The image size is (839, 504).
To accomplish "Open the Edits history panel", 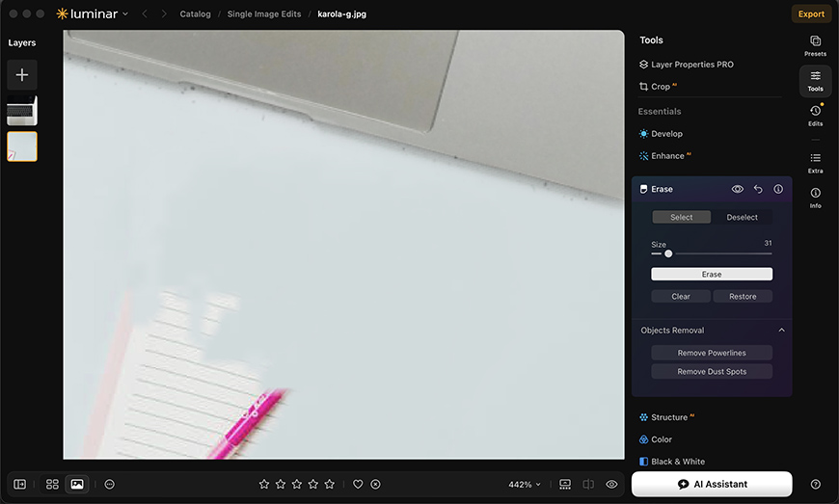I will tap(815, 115).
